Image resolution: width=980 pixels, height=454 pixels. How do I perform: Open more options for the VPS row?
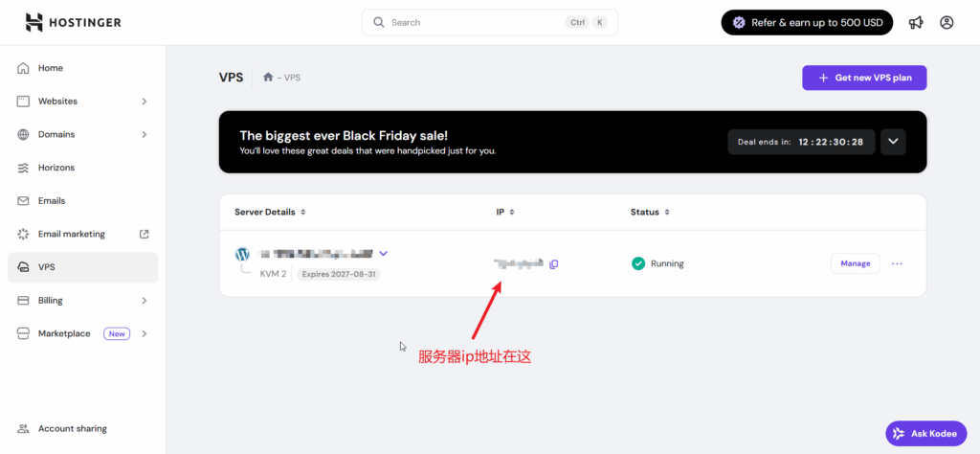coord(897,263)
